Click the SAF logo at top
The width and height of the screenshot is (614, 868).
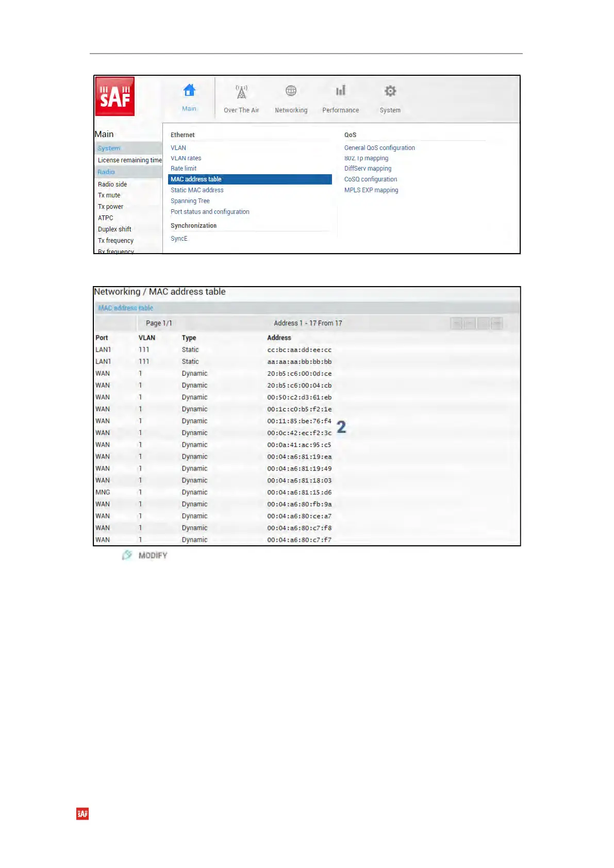[x=115, y=96]
